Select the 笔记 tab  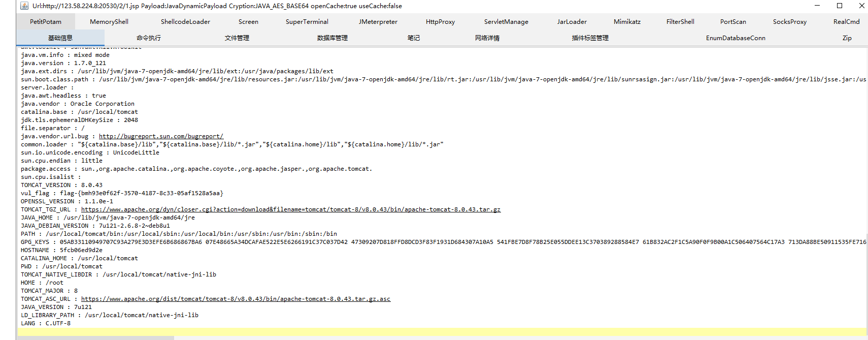(x=414, y=38)
